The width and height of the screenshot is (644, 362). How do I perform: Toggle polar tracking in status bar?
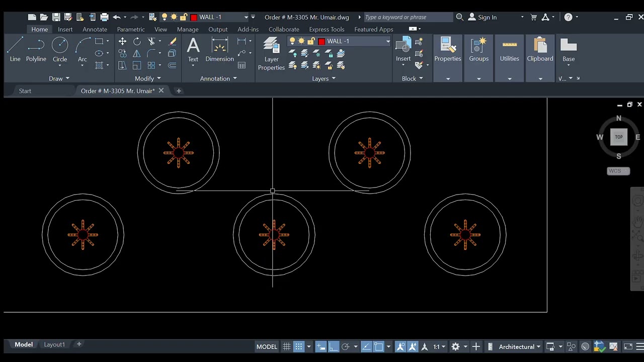point(345,346)
